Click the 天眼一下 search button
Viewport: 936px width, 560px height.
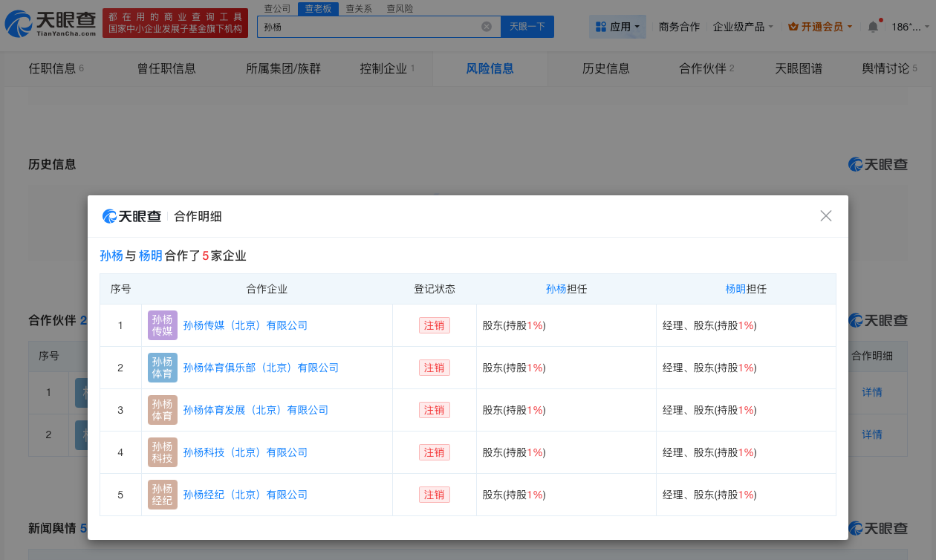pyautogui.click(x=528, y=26)
